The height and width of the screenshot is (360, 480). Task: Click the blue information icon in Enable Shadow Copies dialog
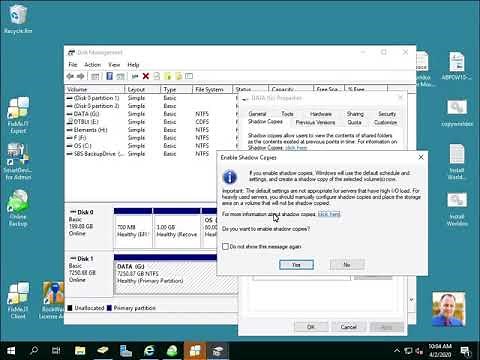230,177
